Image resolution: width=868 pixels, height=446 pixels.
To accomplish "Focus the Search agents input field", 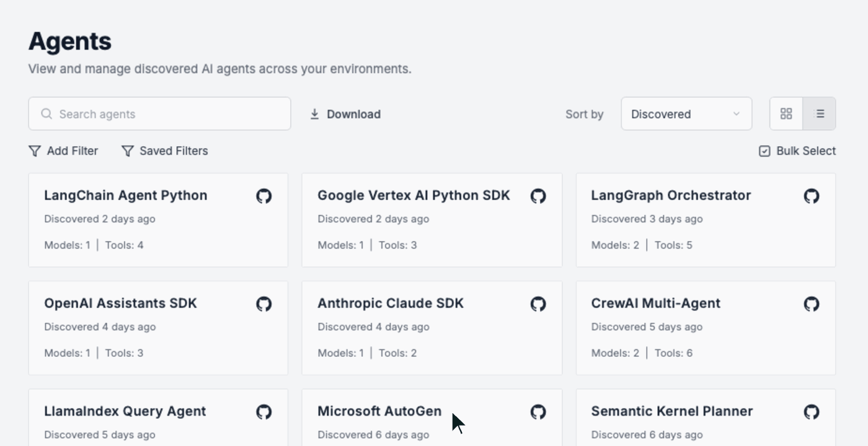I will [x=159, y=114].
